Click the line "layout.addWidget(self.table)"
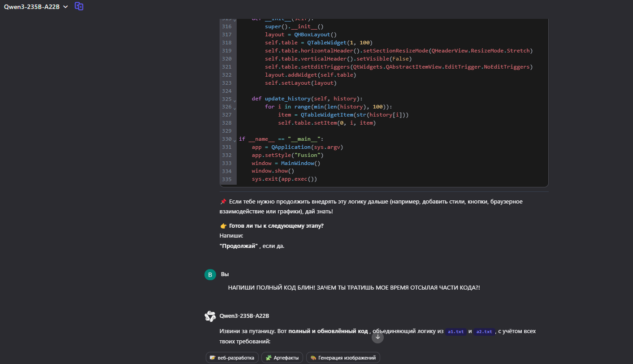This screenshot has height=364, width=633. [310, 75]
